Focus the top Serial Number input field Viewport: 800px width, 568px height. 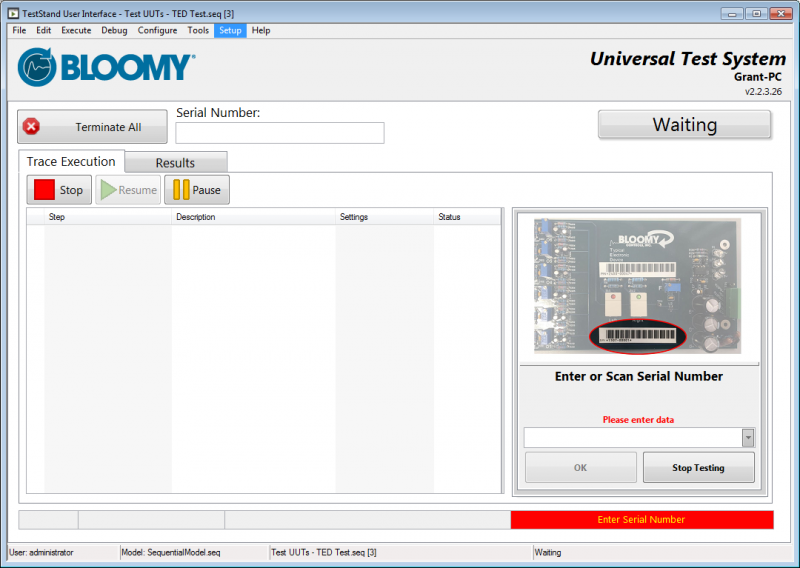tap(280, 133)
